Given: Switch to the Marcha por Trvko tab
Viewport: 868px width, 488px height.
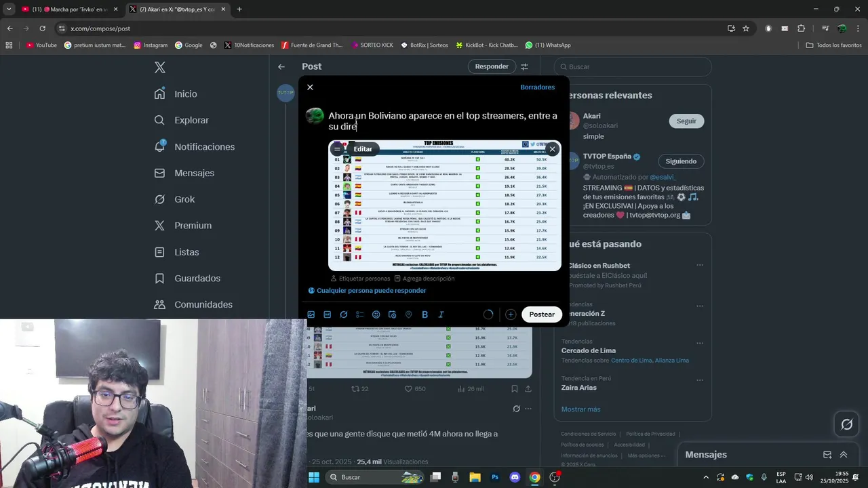Looking at the screenshot, I should tap(69, 9).
